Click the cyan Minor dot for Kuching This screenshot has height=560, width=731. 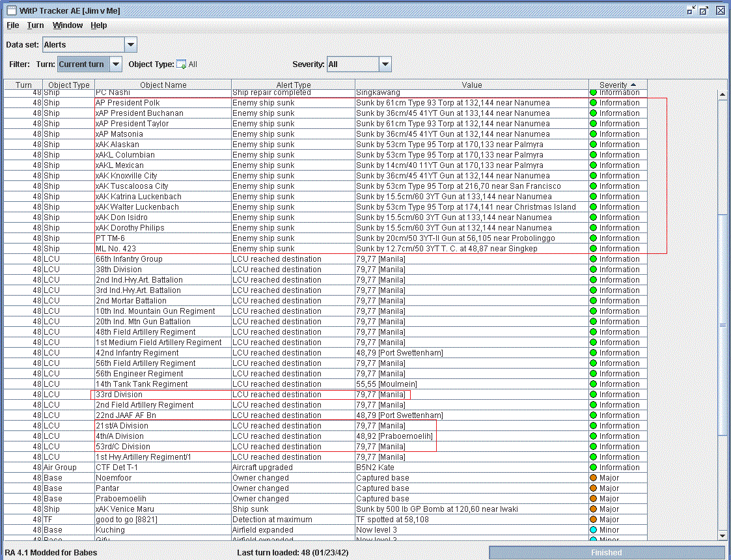[594, 530]
